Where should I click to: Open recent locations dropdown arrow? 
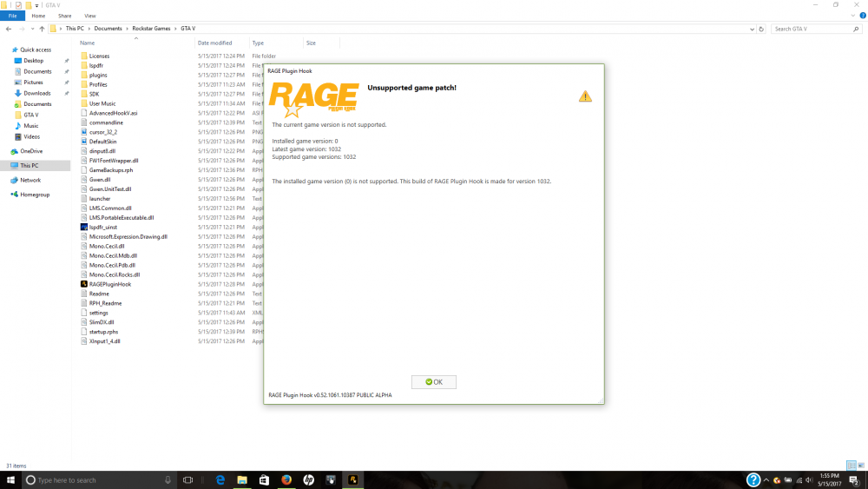[x=32, y=29]
